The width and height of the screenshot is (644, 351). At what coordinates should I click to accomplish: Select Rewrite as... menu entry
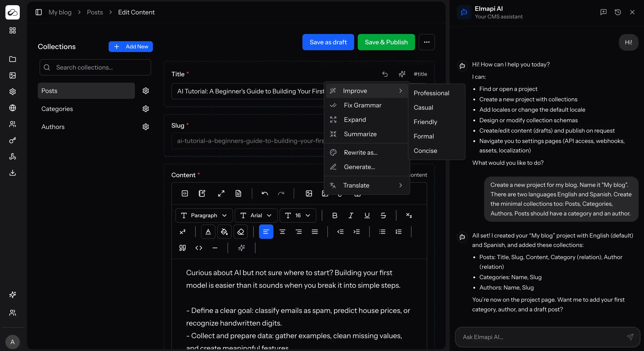(x=367, y=152)
